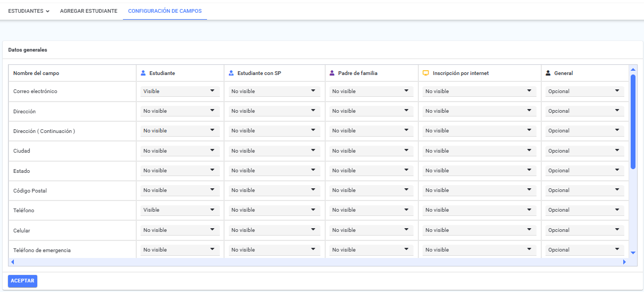Image resolution: width=644 pixels, height=292 pixels.
Task: Select the Configuración de Campos tab
Action: tap(165, 11)
